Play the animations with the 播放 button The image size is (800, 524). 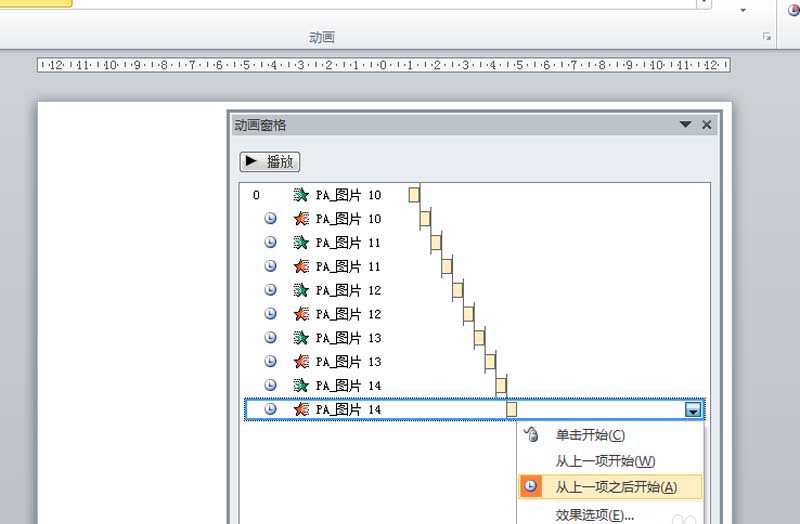[270, 162]
